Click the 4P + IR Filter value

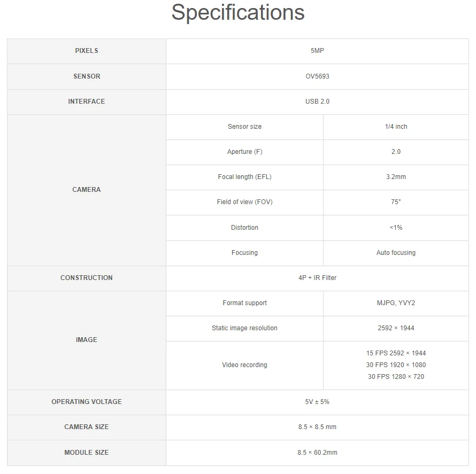coord(317,278)
